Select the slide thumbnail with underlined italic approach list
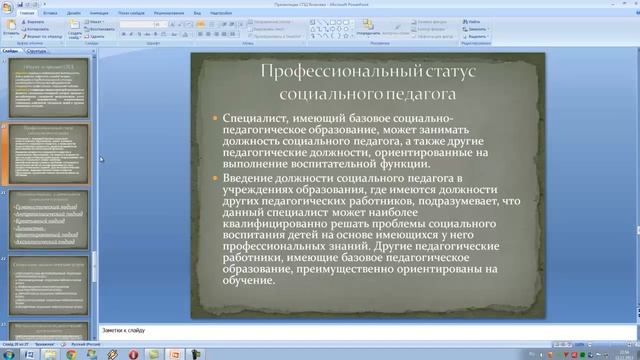This screenshot has width=640, height=360. (x=49, y=220)
